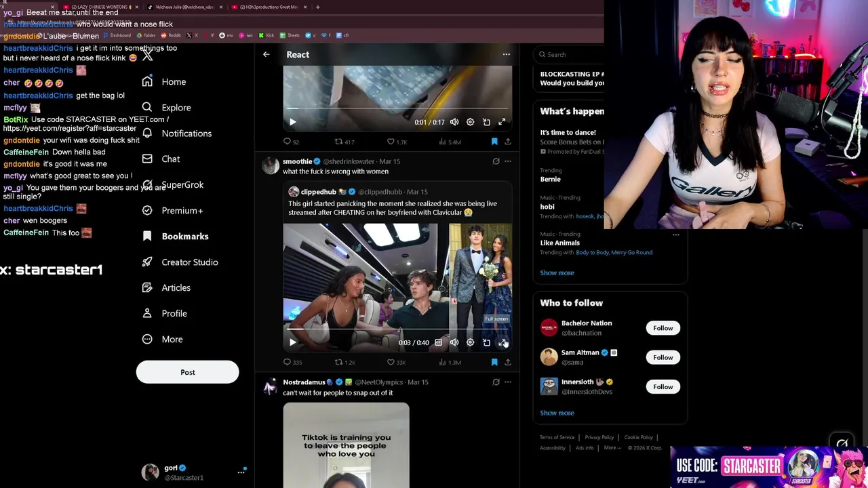Open the Grok floating button
This screenshot has width=868, height=488.
tap(842, 445)
